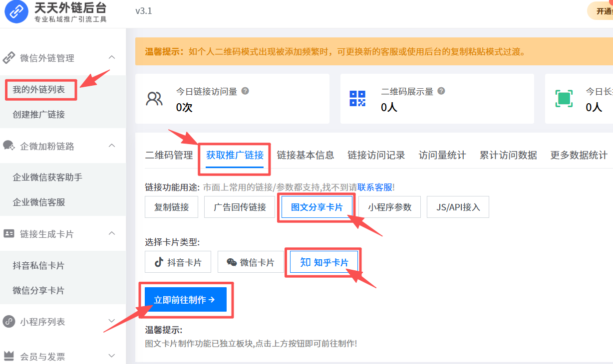Click the QR code icon for 二维码展示量
Image resolution: width=613 pixels, height=364 pixels.
pyautogui.click(x=357, y=98)
